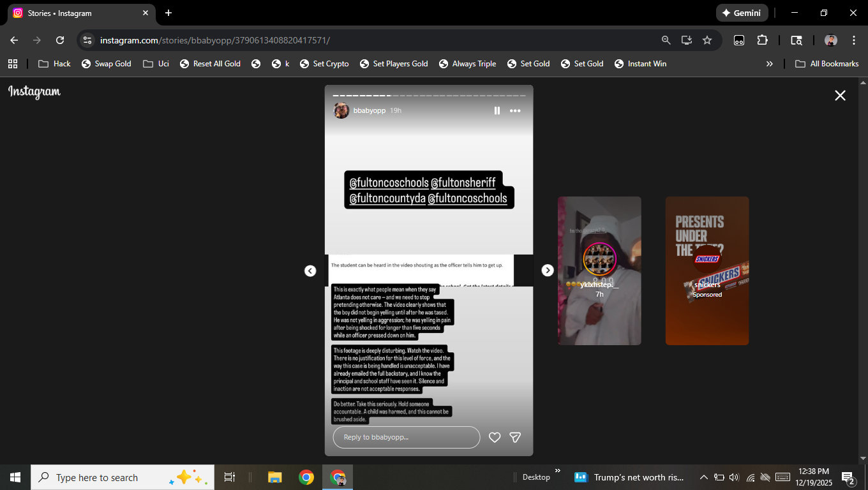The width and height of the screenshot is (868, 490).
Task: Type in the Reply to bbabyopp field
Action: [x=406, y=437]
